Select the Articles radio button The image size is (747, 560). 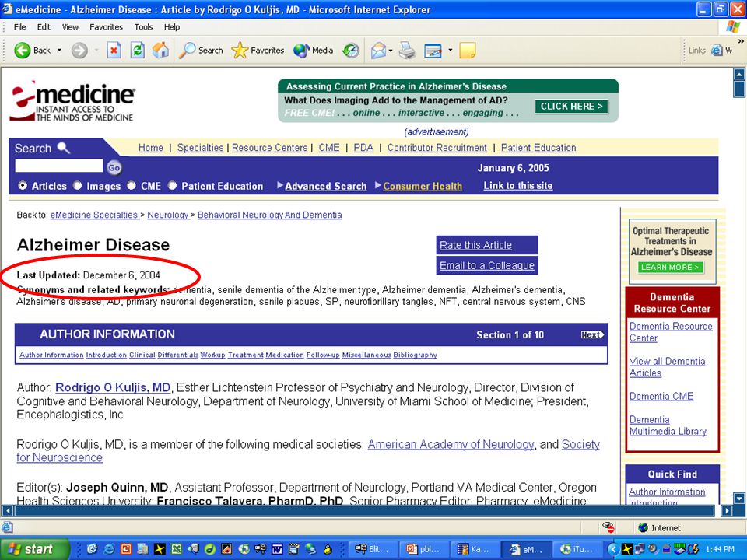point(23,186)
